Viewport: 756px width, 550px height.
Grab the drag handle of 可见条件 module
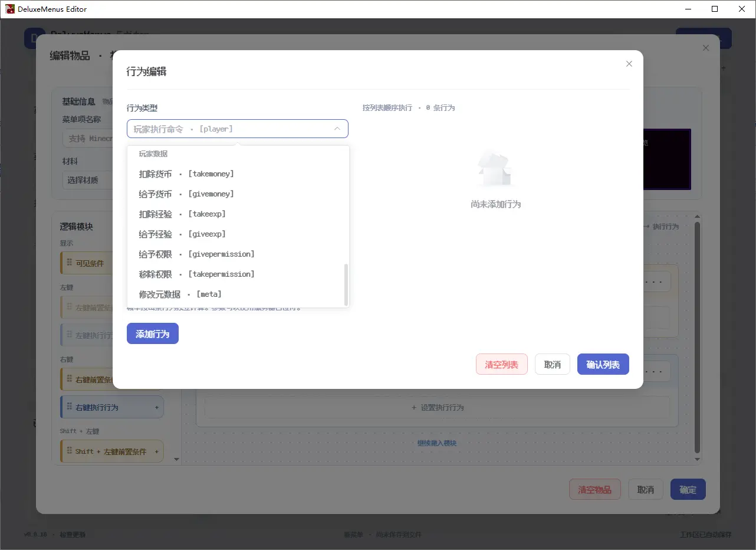click(69, 263)
